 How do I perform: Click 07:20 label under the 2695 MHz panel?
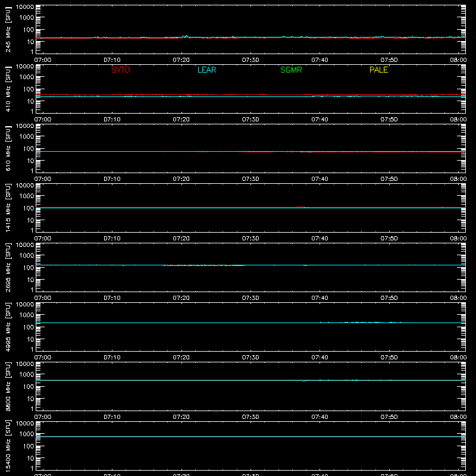tap(181, 298)
